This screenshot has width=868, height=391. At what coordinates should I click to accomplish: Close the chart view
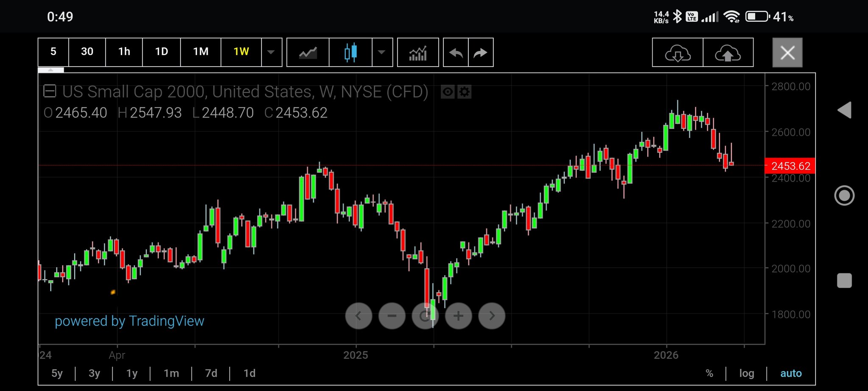tap(787, 53)
